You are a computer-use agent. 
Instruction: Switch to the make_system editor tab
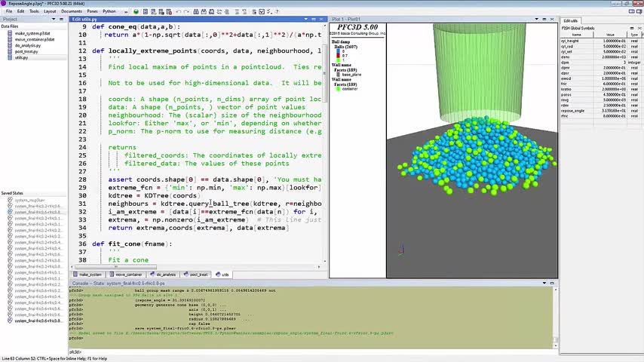click(87, 275)
